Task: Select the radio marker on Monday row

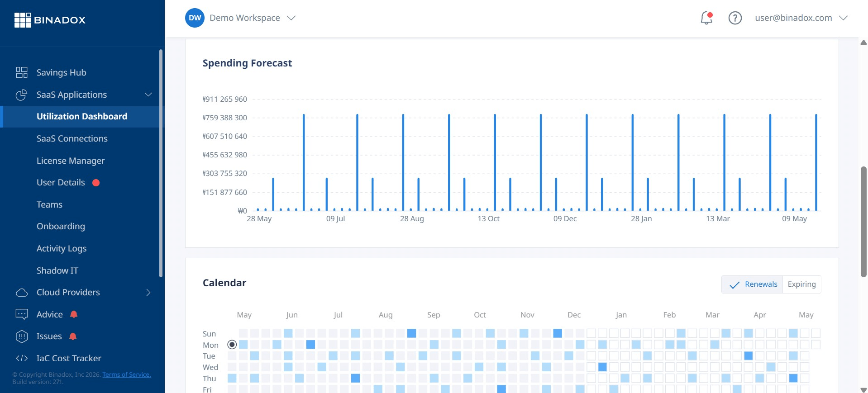Action: click(232, 345)
